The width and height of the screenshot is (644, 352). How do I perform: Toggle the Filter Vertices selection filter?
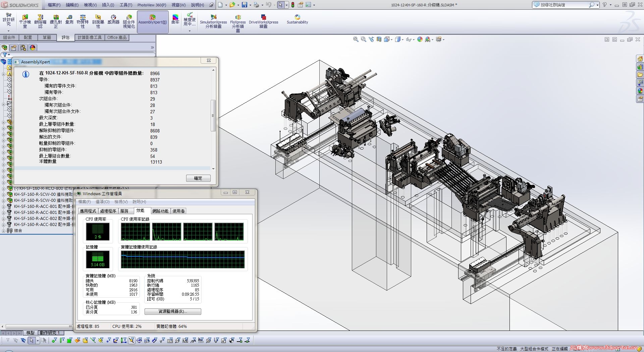click(54, 341)
